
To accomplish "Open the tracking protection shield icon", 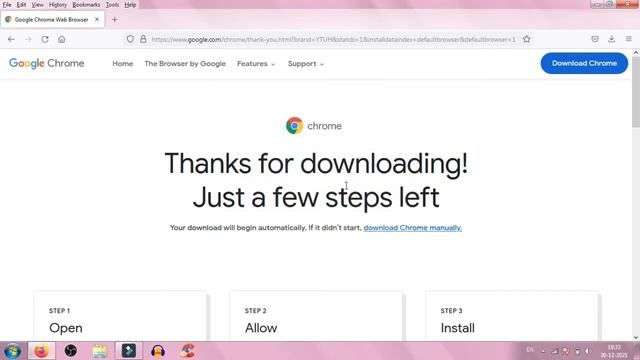I will (130, 39).
